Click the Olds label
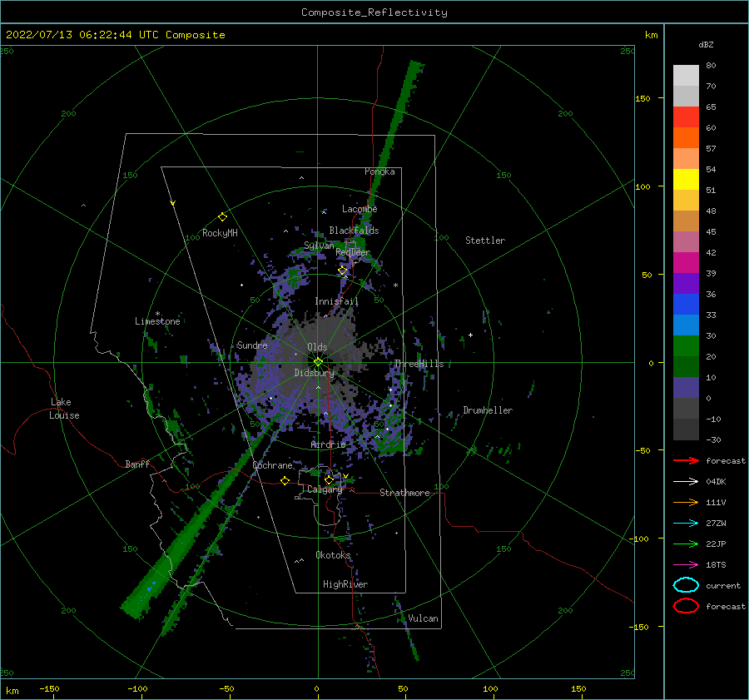 click(317, 347)
